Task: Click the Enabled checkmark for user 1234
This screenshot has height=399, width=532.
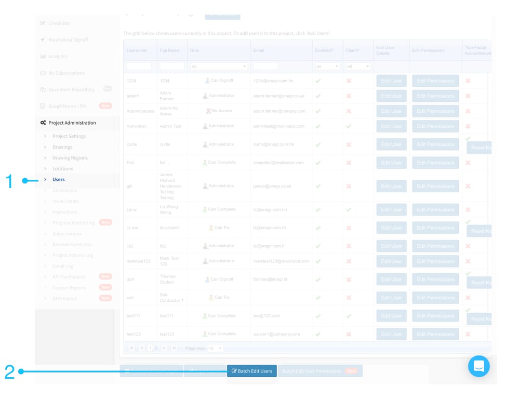Action: pyautogui.click(x=318, y=81)
